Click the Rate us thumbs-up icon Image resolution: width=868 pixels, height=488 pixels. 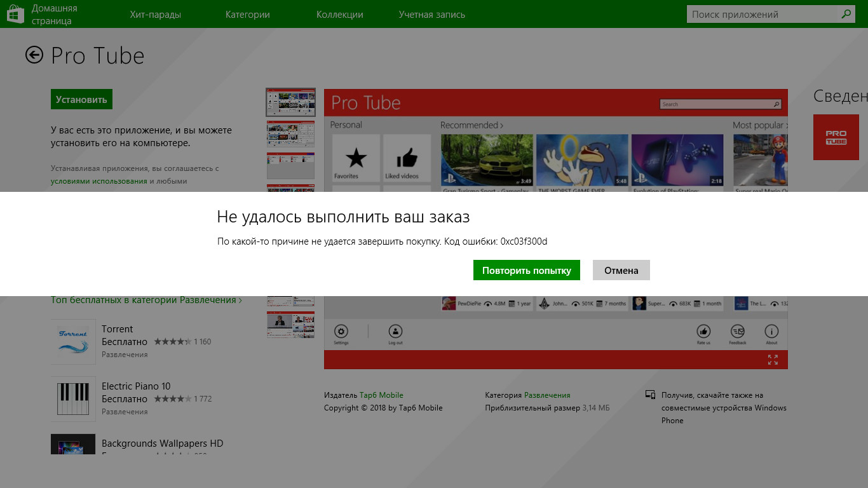[703, 331]
